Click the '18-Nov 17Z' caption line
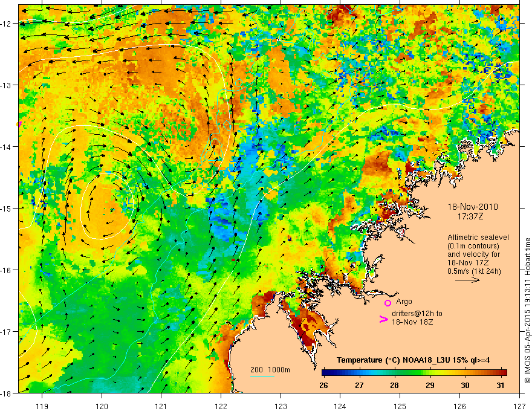The image size is (532, 411). pos(467,263)
